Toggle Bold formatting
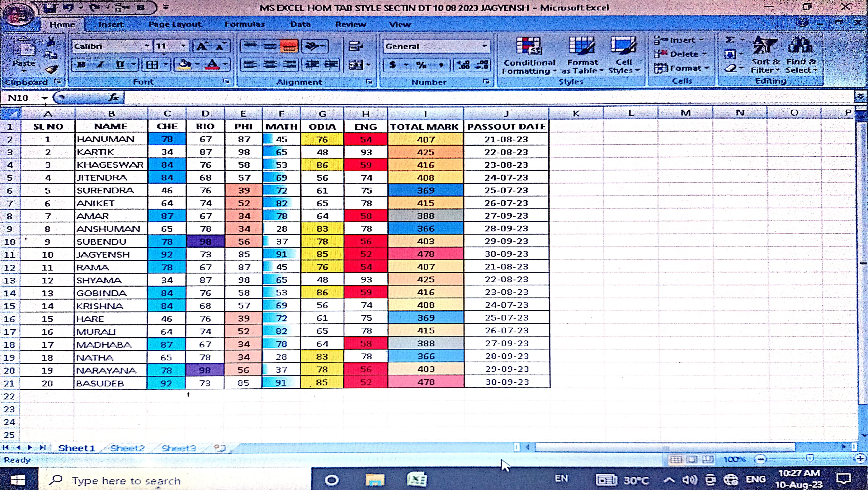 pyautogui.click(x=81, y=64)
